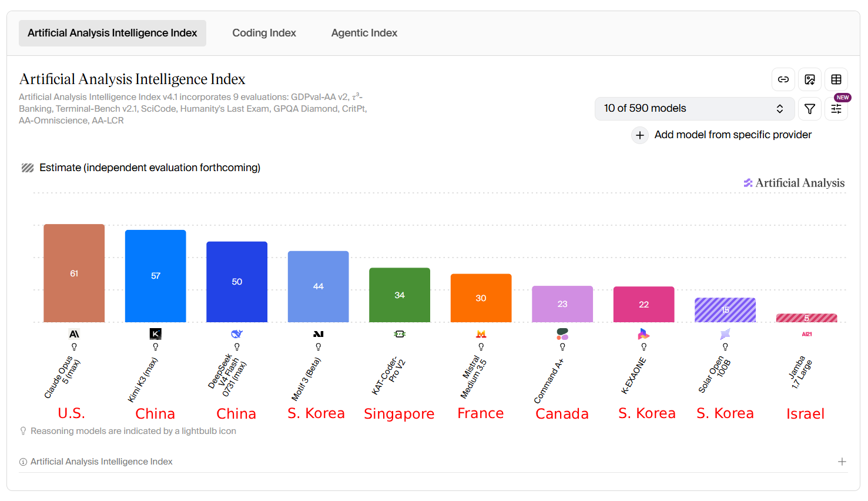The width and height of the screenshot is (868, 501).
Task: Open the funnel filter for models
Action: point(810,109)
